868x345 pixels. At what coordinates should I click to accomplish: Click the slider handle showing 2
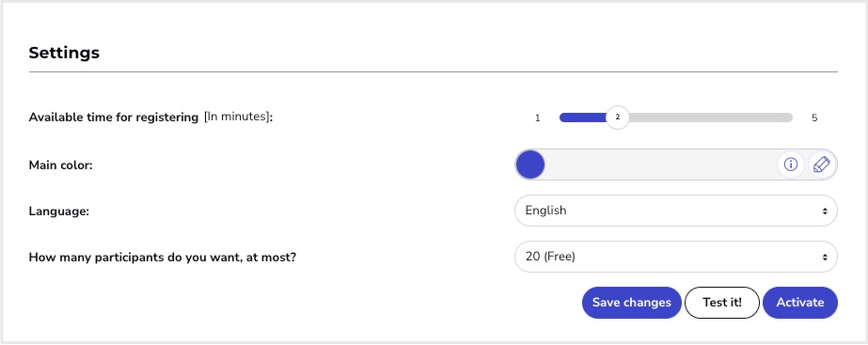[x=618, y=118]
